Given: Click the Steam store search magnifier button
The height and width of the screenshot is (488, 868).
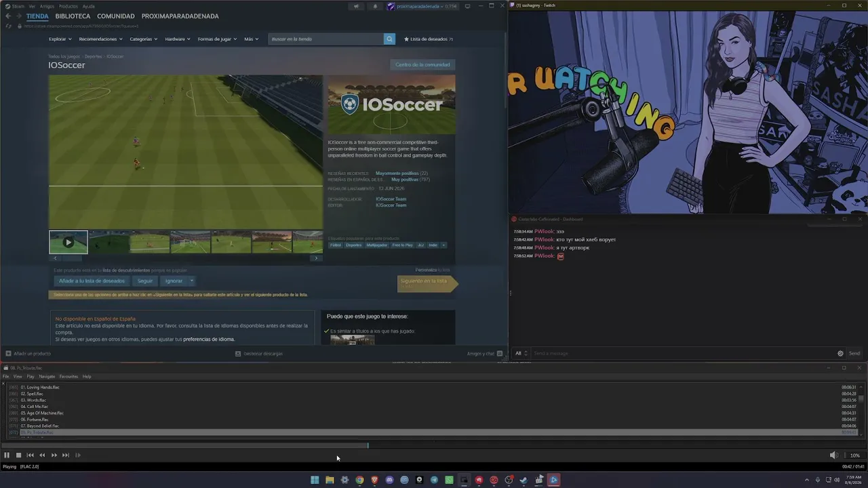Looking at the screenshot, I should coord(389,39).
